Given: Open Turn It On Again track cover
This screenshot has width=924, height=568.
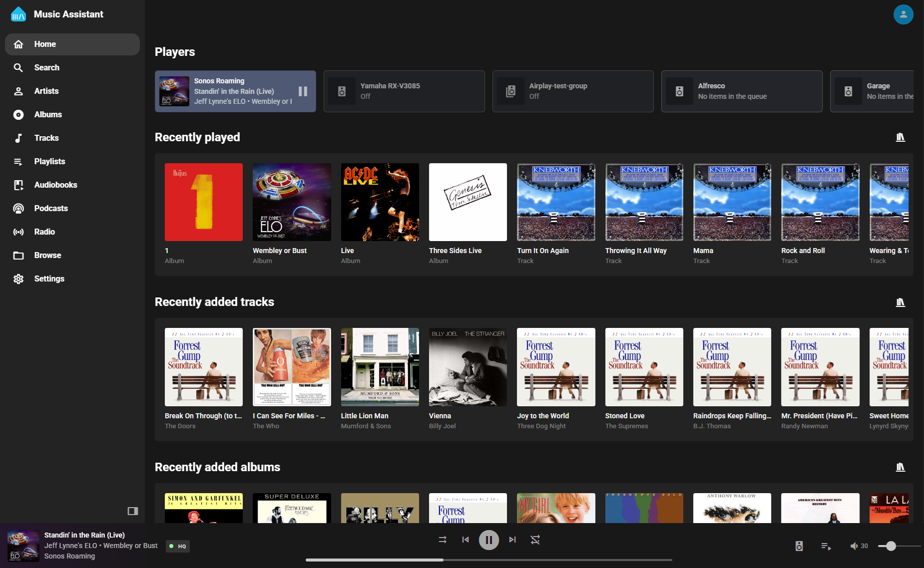Looking at the screenshot, I should tap(556, 202).
